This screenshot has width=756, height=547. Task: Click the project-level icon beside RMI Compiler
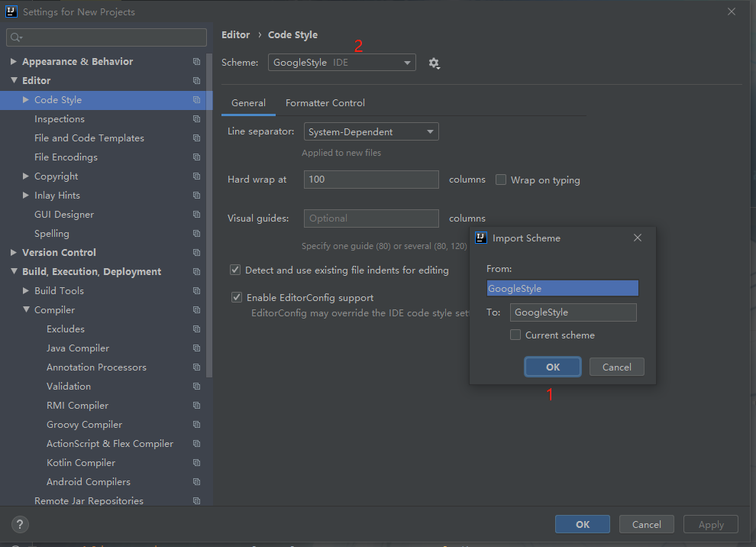(197, 405)
